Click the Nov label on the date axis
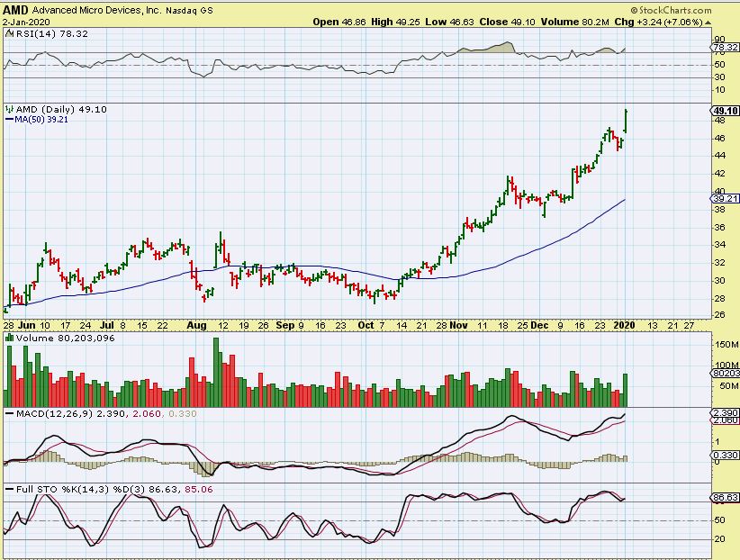This screenshot has height=560, width=740. point(458,325)
